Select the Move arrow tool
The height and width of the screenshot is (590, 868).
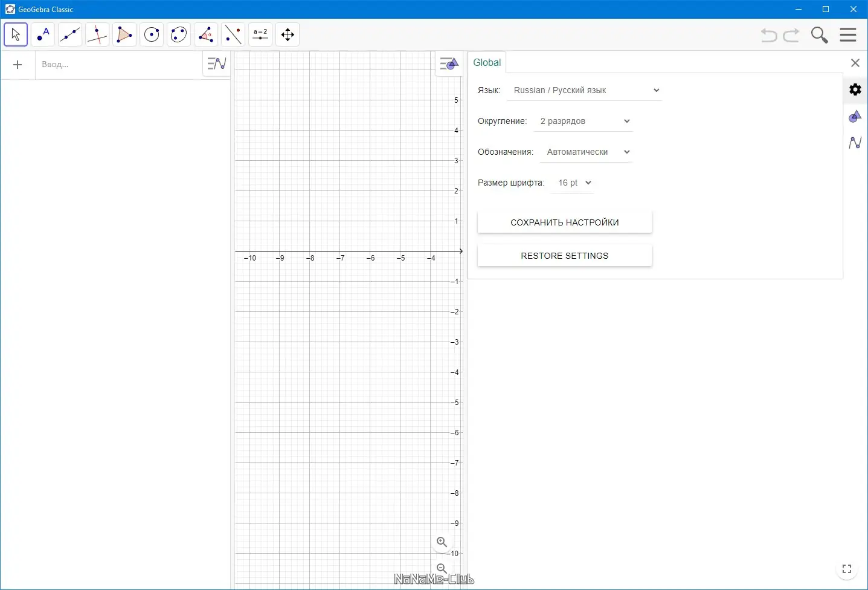pyautogui.click(x=16, y=34)
